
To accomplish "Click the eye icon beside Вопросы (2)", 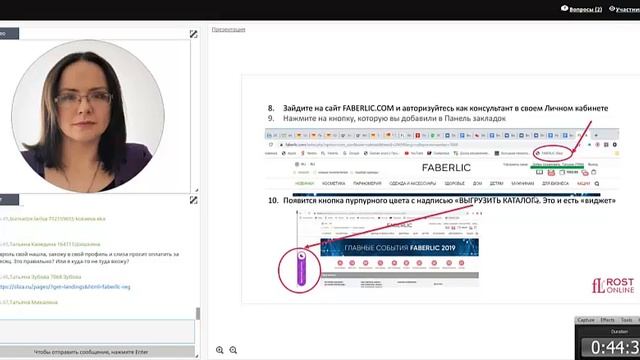I will tap(564, 8).
